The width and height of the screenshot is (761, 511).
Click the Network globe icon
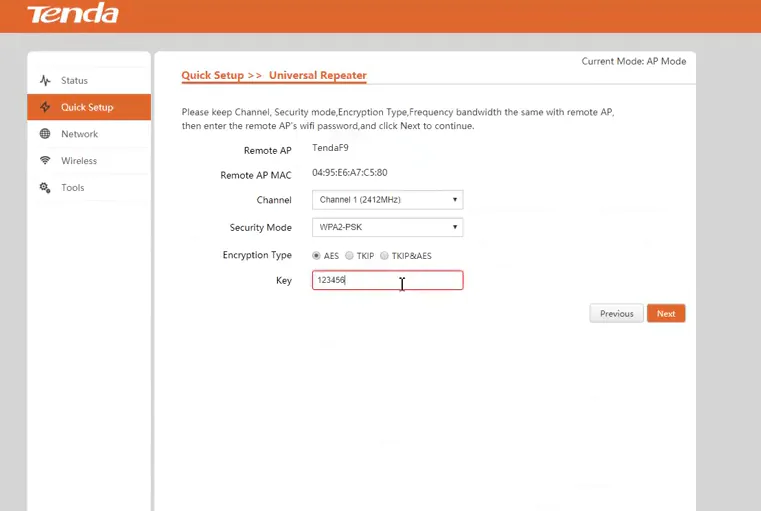coord(45,134)
